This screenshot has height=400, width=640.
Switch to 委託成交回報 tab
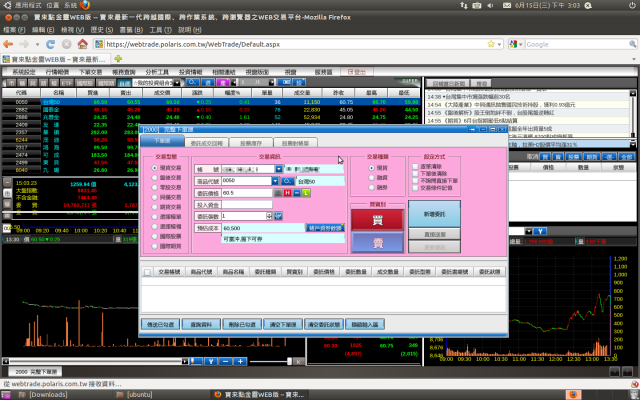(207, 143)
